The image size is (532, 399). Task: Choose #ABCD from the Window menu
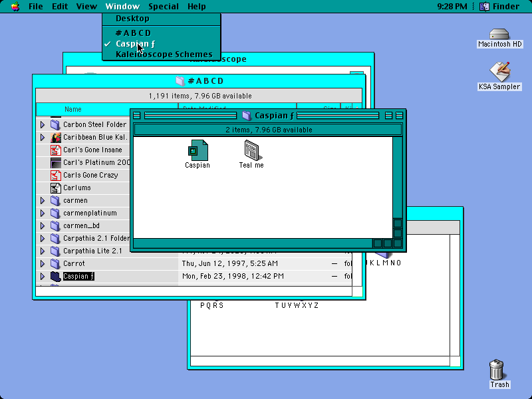(162, 33)
